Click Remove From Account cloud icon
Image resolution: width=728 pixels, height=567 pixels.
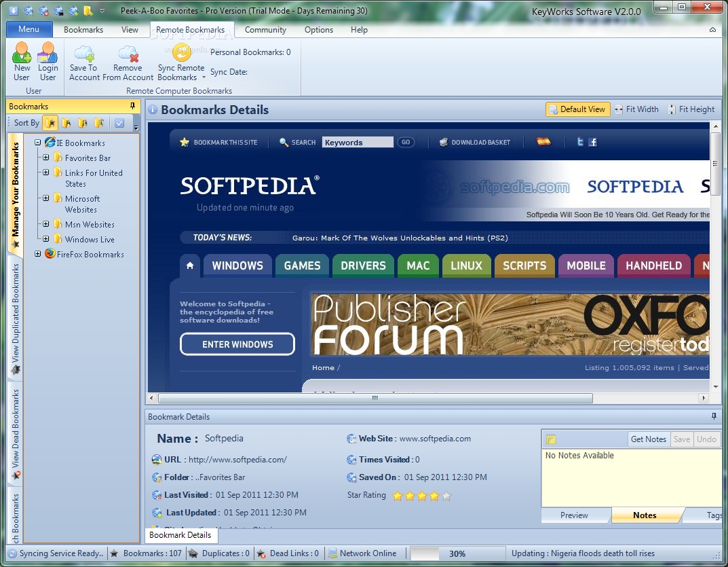pos(128,54)
